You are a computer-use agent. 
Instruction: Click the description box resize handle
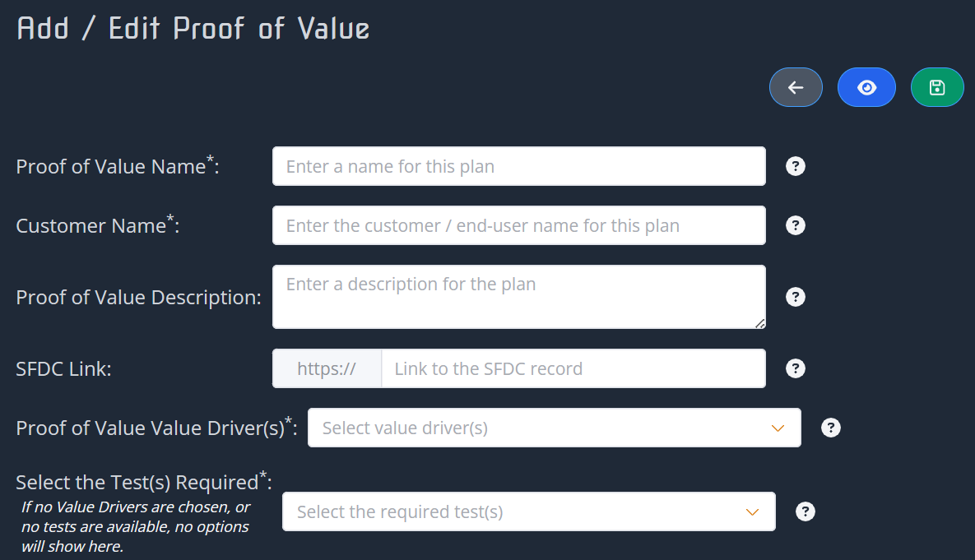pyautogui.click(x=759, y=323)
